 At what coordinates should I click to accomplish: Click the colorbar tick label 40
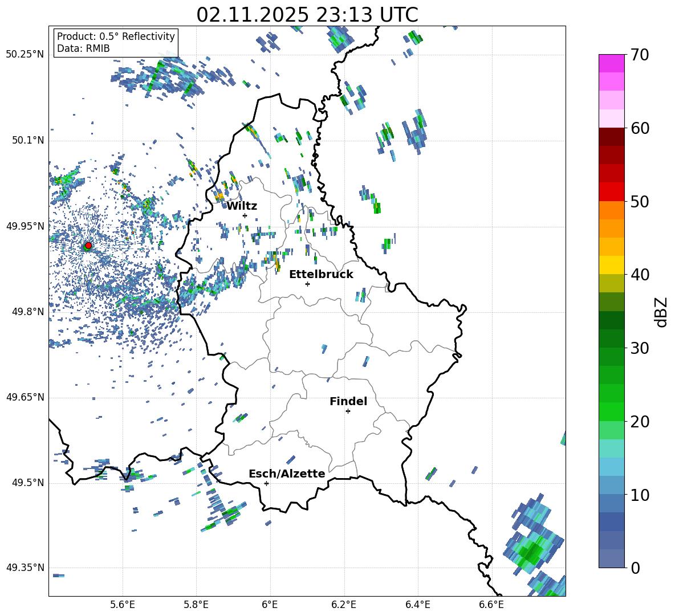click(640, 275)
